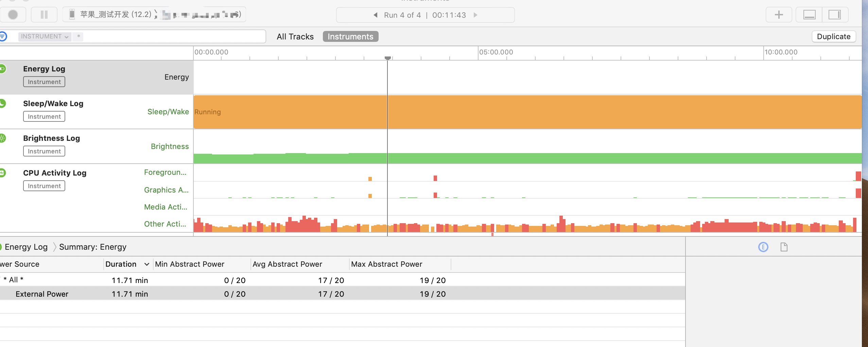Select the Brightness Log track
This screenshot has width=868, height=347.
click(97, 147)
